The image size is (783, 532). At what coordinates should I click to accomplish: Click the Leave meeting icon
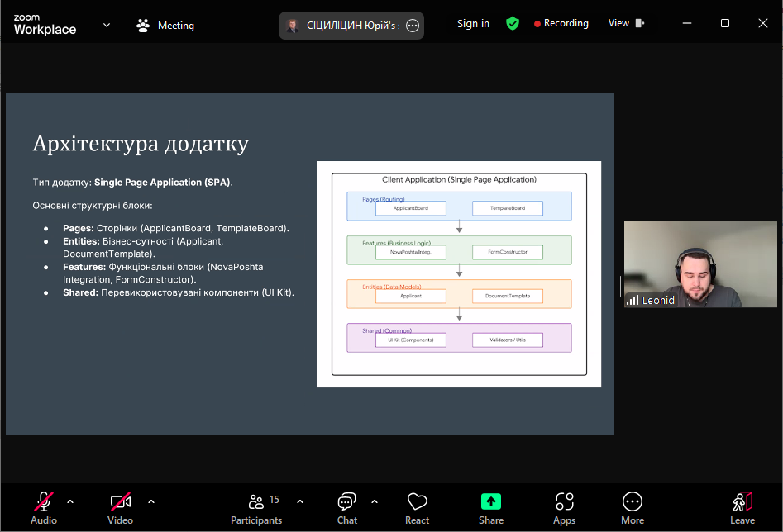pos(742,501)
